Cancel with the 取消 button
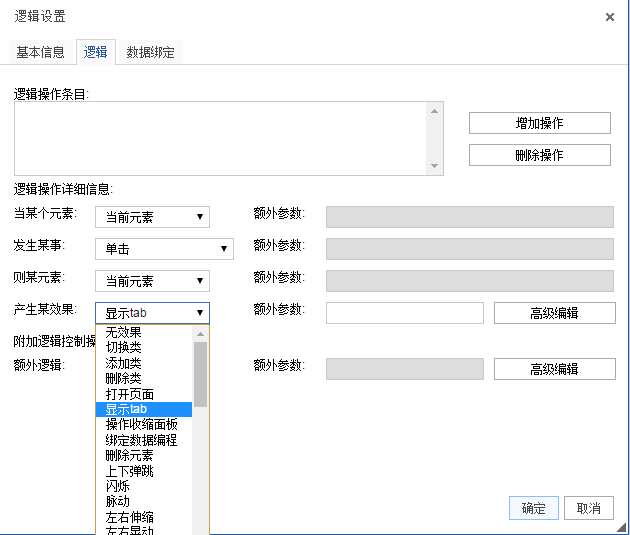This screenshot has height=535, width=630. tap(589, 508)
